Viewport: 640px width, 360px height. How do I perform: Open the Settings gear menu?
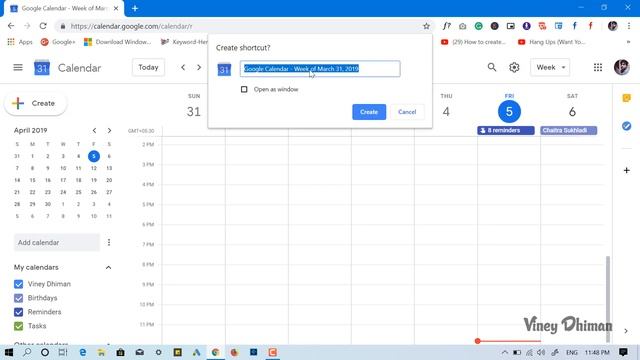(x=514, y=67)
